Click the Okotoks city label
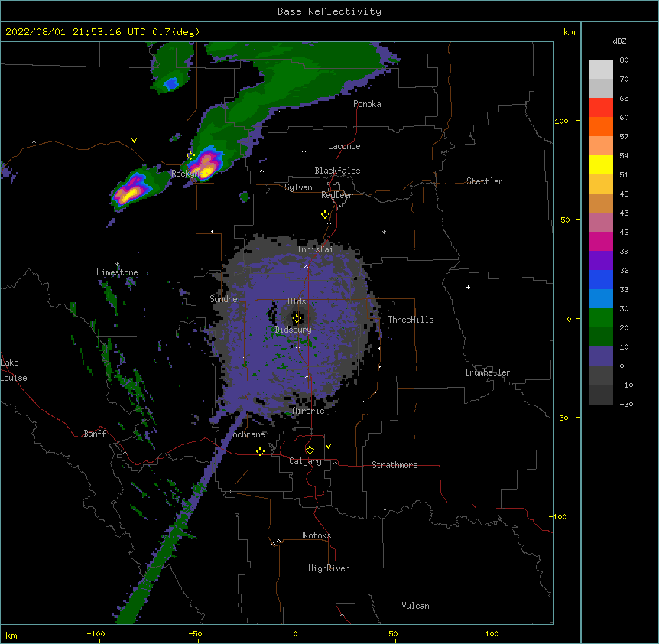The image size is (659, 644). 315,535
